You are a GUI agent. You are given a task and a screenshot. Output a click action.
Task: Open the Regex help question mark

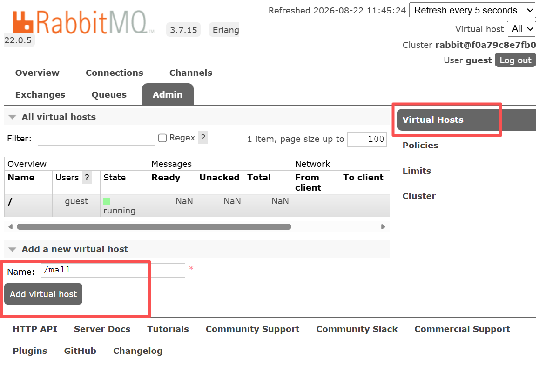203,137
